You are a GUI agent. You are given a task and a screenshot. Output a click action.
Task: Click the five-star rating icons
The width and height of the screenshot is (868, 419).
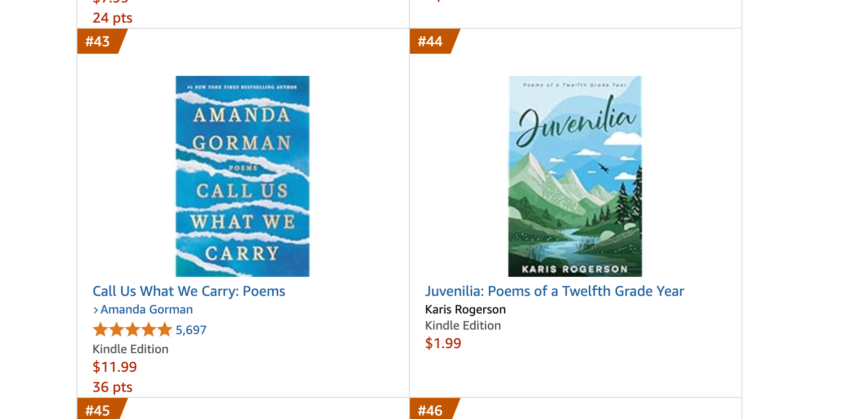click(133, 330)
